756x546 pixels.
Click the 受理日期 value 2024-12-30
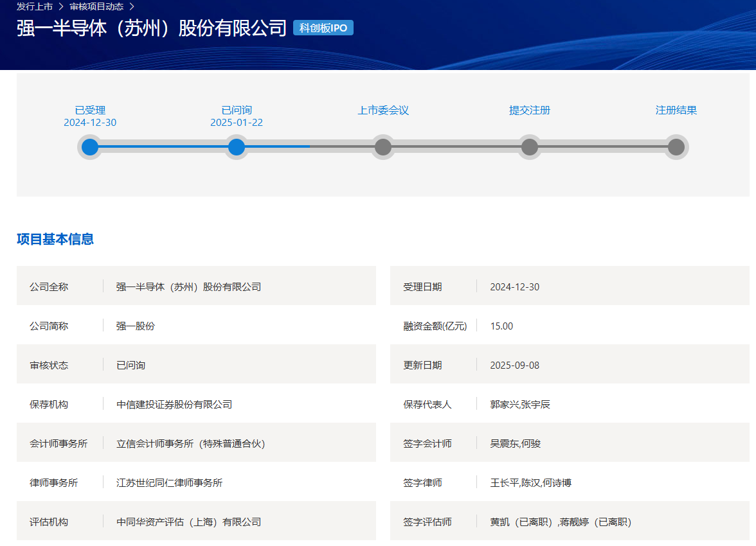pos(515,286)
